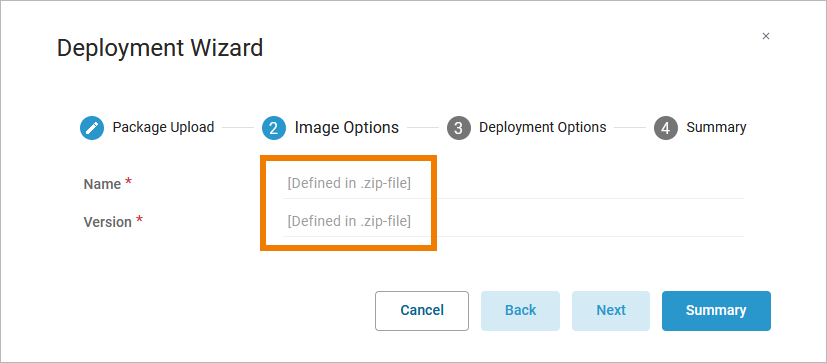This screenshot has width=827, height=363.
Task: Click the step 2 circle icon
Action: pos(274,128)
